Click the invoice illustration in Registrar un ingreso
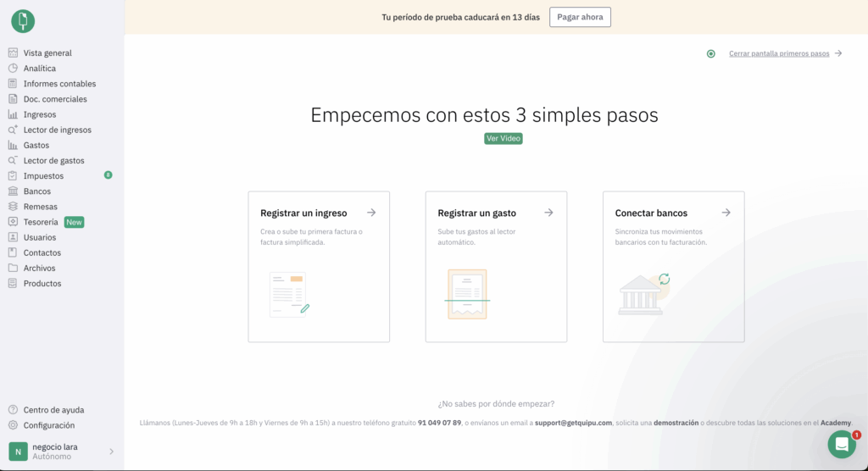This screenshot has width=868, height=471. 289,295
